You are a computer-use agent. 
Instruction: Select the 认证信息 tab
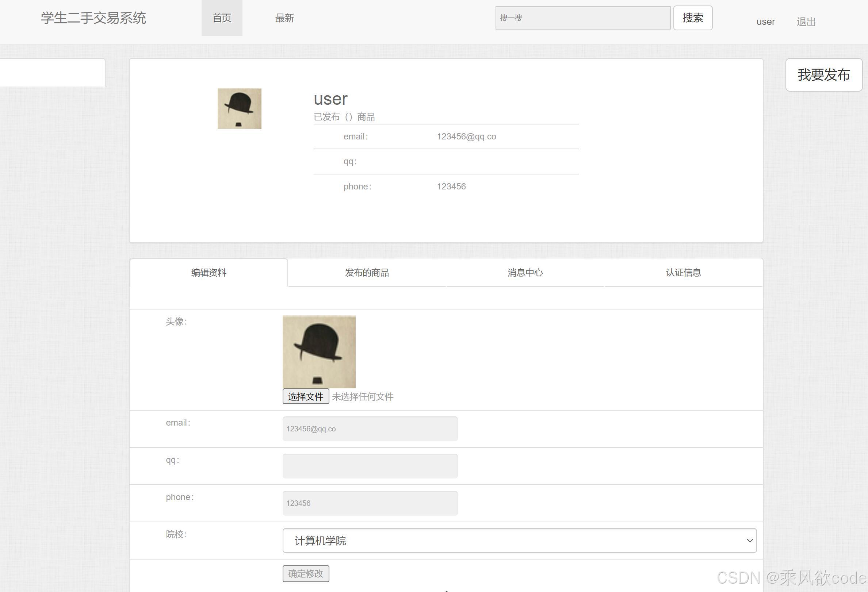[x=683, y=273]
